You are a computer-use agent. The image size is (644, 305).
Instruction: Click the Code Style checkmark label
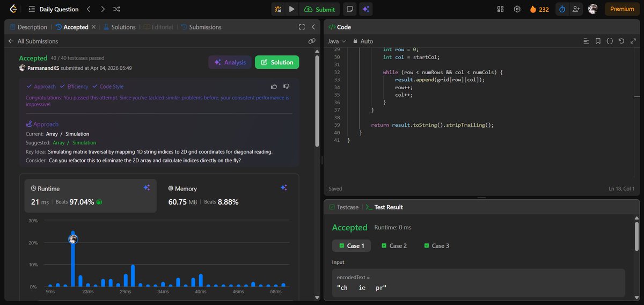(108, 86)
